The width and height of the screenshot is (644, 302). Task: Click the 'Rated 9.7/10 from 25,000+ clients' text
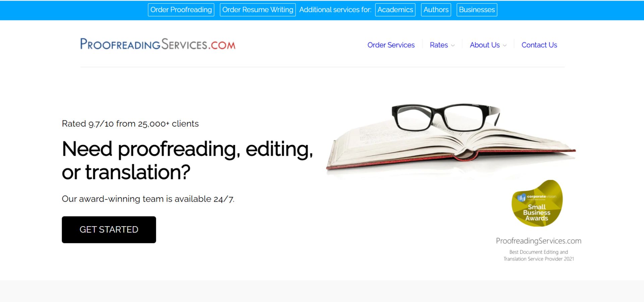[x=130, y=123]
